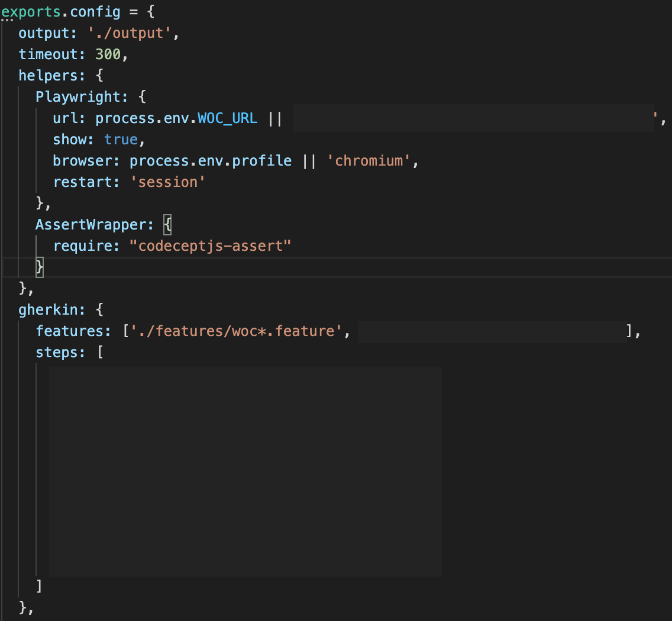Click the WOC_URL environment variable
The width and height of the screenshot is (672, 621).
tap(228, 118)
